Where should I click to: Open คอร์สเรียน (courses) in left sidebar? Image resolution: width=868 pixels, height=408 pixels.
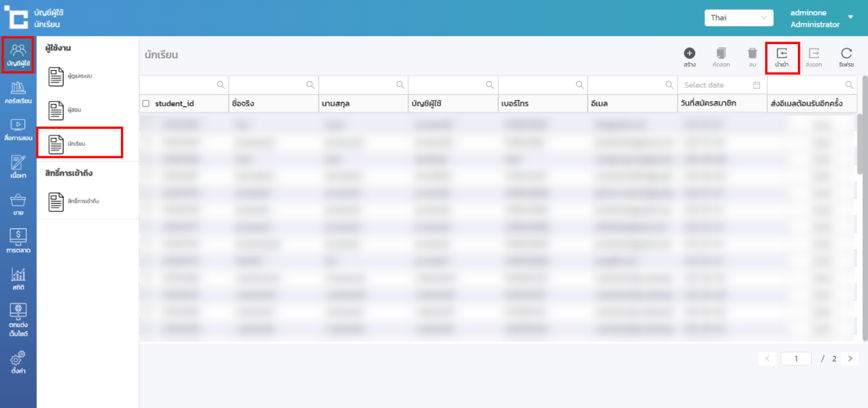click(x=18, y=92)
